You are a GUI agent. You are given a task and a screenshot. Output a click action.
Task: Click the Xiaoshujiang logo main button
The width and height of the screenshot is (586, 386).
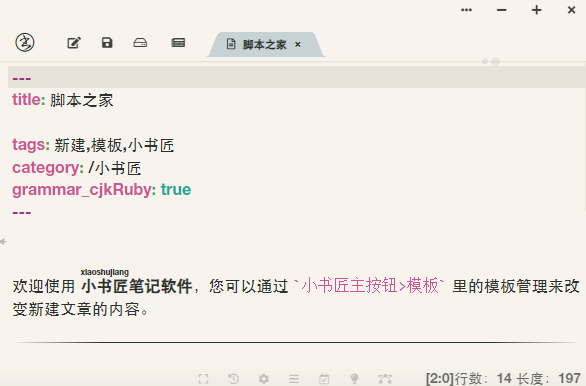point(25,42)
